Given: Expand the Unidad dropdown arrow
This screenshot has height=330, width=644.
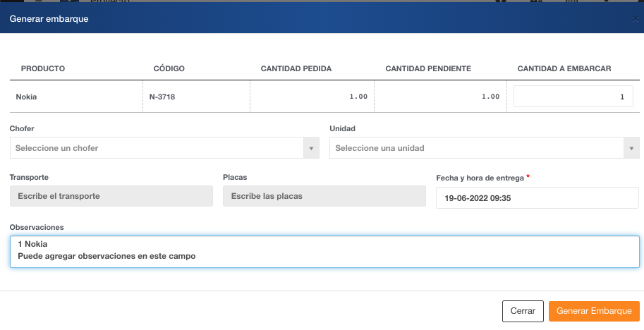Looking at the screenshot, I should [x=631, y=148].
